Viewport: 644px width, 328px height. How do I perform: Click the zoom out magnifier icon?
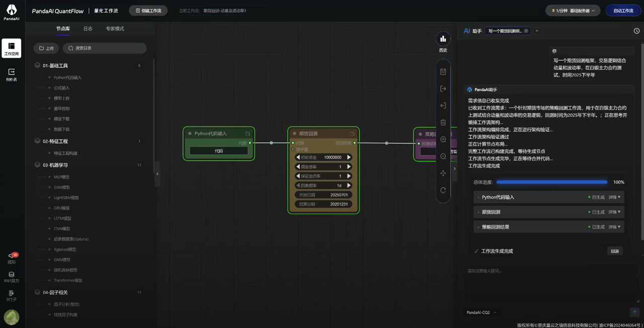click(x=443, y=156)
